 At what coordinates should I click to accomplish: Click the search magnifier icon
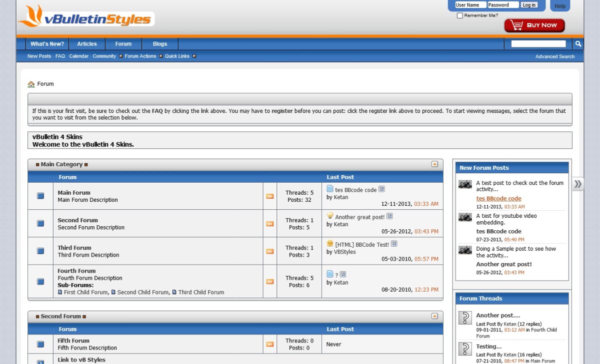click(578, 44)
